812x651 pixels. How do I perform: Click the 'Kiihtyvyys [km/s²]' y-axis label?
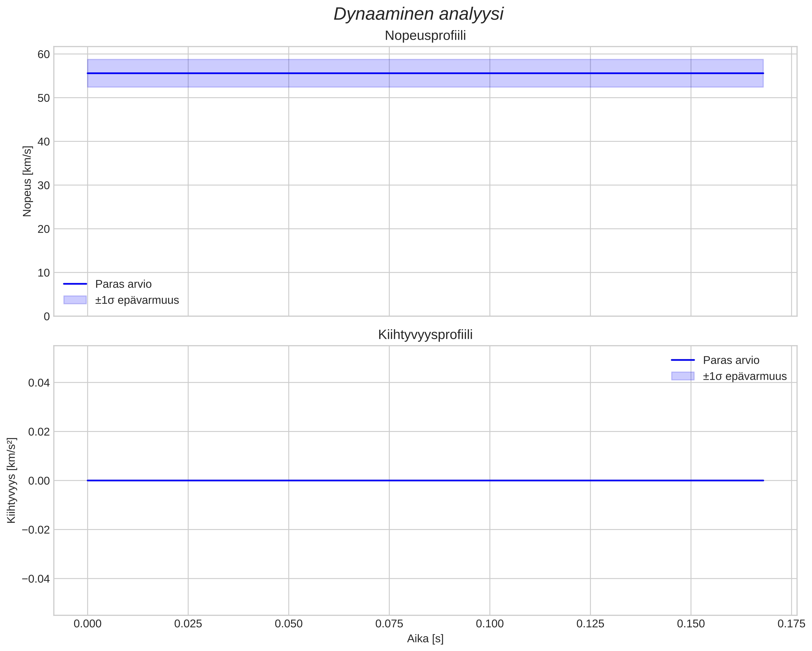tap(12, 480)
